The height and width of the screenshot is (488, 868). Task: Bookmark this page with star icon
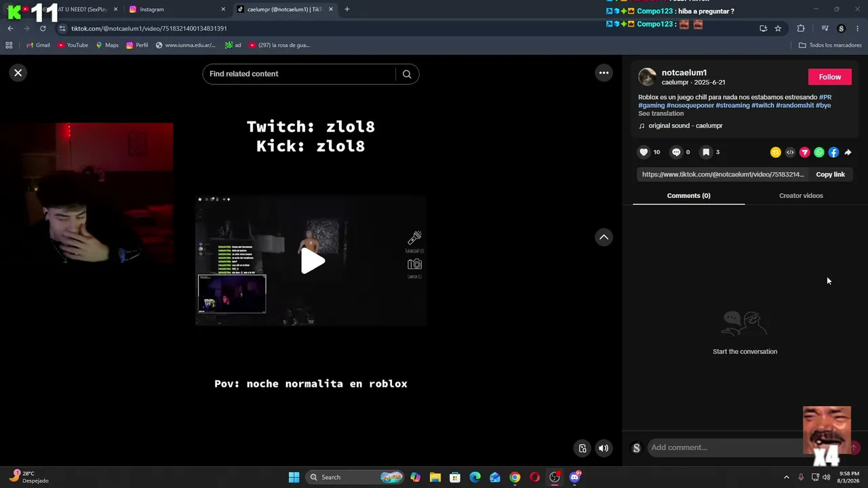pyautogui.click(x=778, y=28)
